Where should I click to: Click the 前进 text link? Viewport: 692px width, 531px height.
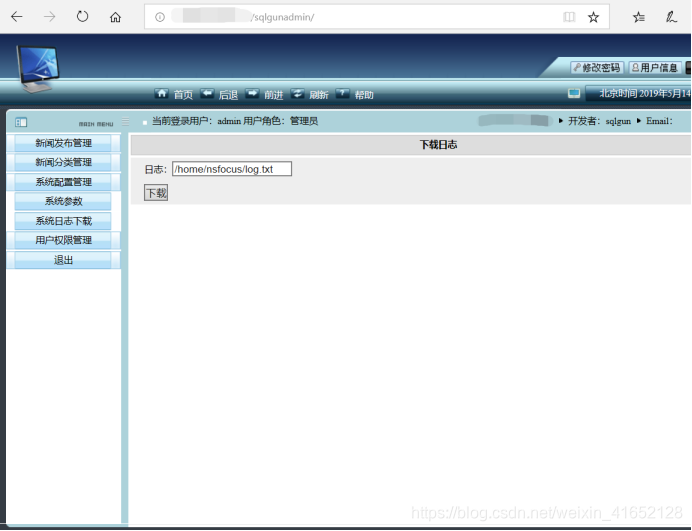pyautogui.click(x=274, y=95)
